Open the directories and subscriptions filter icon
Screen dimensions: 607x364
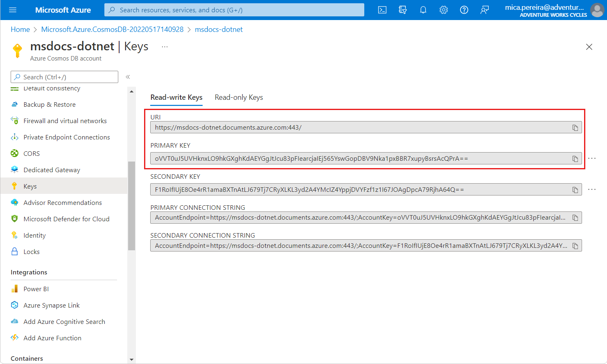402,10
